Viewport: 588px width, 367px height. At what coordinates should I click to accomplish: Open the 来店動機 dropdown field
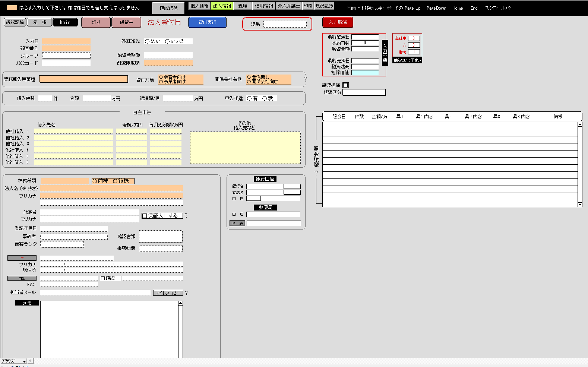coord(161,249)
